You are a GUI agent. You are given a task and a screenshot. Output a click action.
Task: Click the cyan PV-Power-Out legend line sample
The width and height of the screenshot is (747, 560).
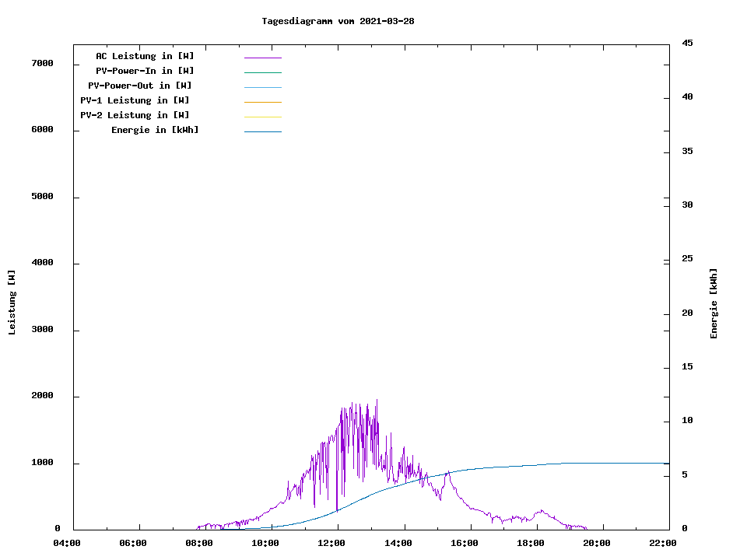pos(262,87)
